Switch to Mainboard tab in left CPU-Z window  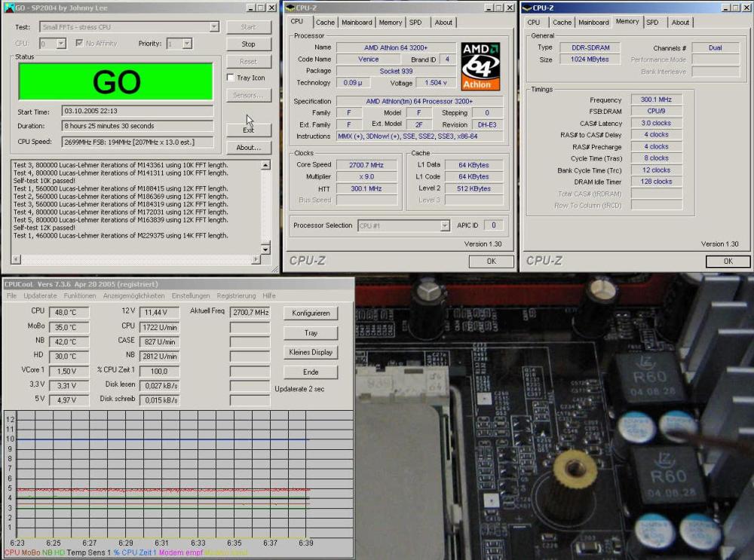click(x=357, y=23)
